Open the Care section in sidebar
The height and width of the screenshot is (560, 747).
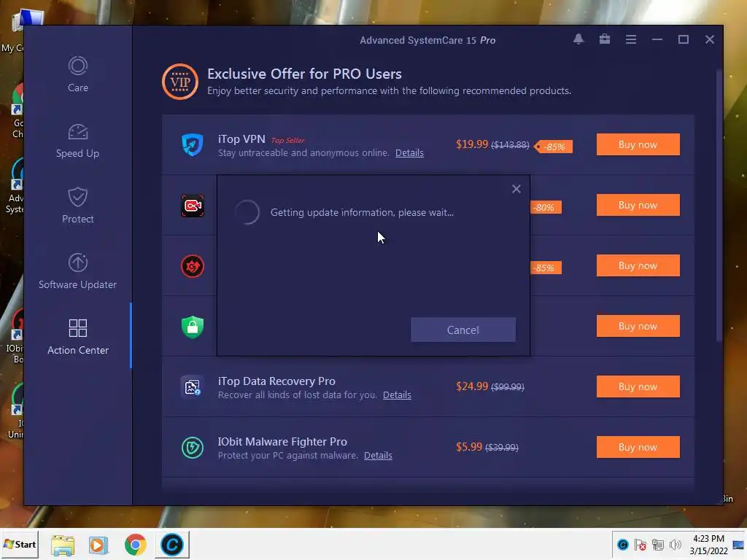77,74
